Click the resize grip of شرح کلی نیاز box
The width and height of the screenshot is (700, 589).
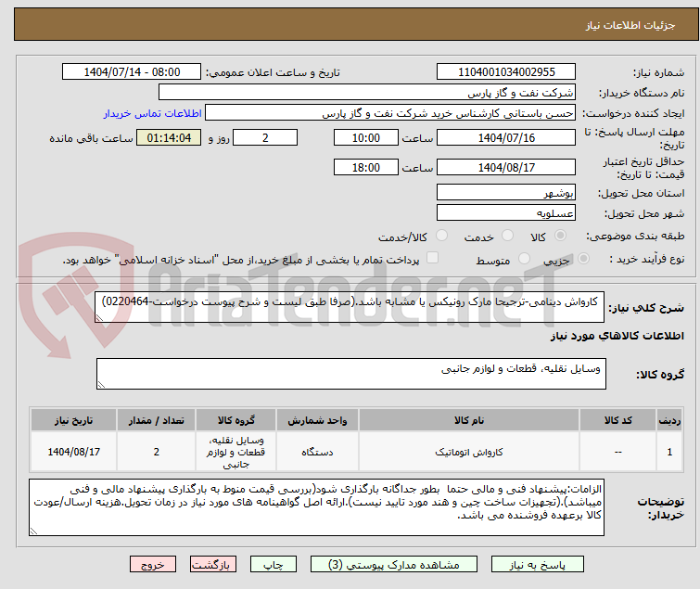coord(99,318)
